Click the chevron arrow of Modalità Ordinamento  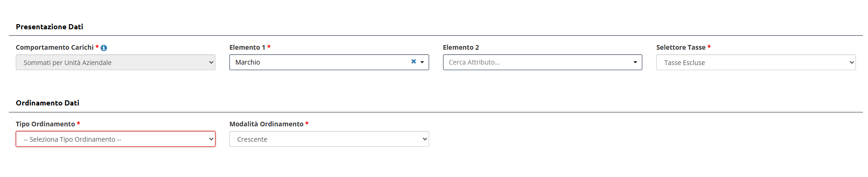point(424,139)
